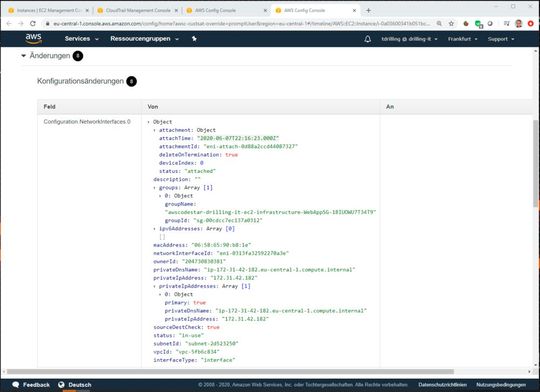Click the attachmentId value
Screen dimensions: 540x392
click(250, 146)
